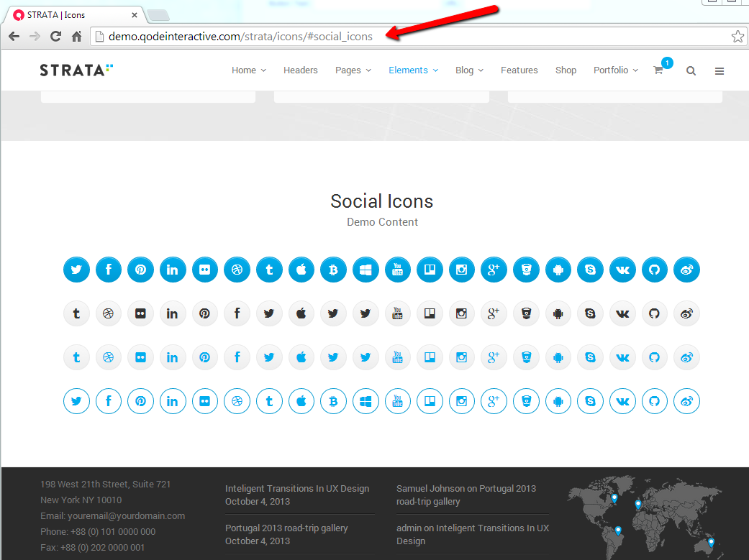Screen dimensions: 749x560
Task: Open the Portugal 2013 road-trip gallery post link
Action: pyautogui.click(x=286, y=528)
